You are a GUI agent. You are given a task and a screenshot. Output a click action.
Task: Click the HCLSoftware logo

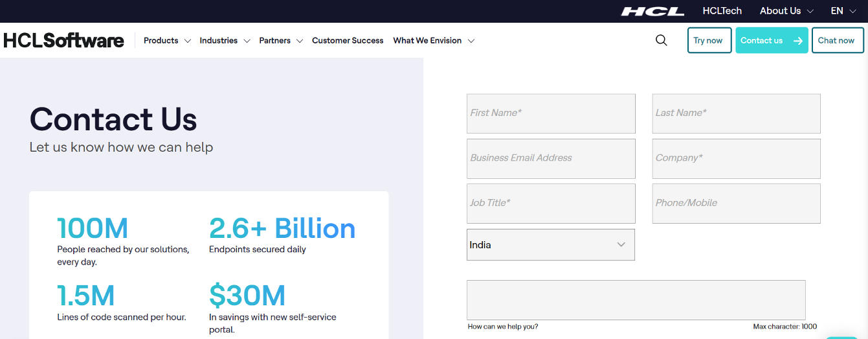[x=63, y=40]
